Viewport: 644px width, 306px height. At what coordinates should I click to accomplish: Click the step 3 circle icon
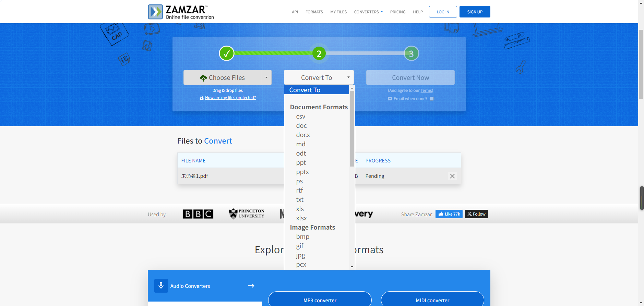(411, 53)
